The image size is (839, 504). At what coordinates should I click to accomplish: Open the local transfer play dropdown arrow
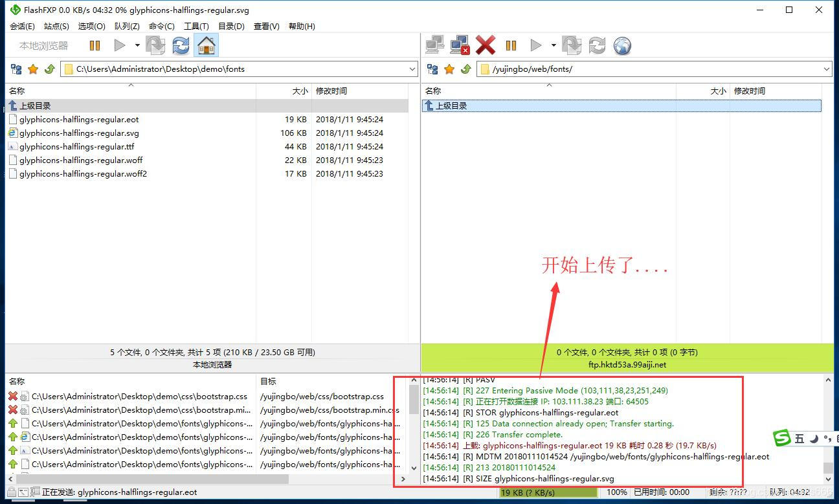(x=137, y=45)
